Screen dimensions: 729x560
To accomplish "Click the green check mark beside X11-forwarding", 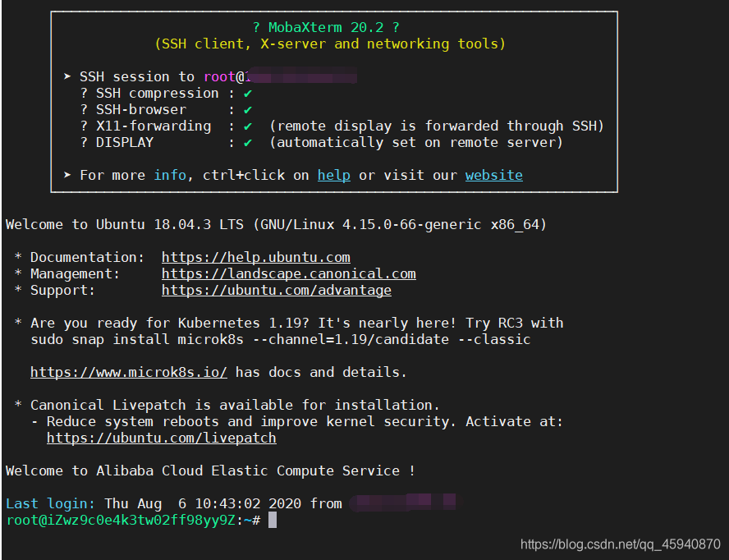I will coord(248,126).
